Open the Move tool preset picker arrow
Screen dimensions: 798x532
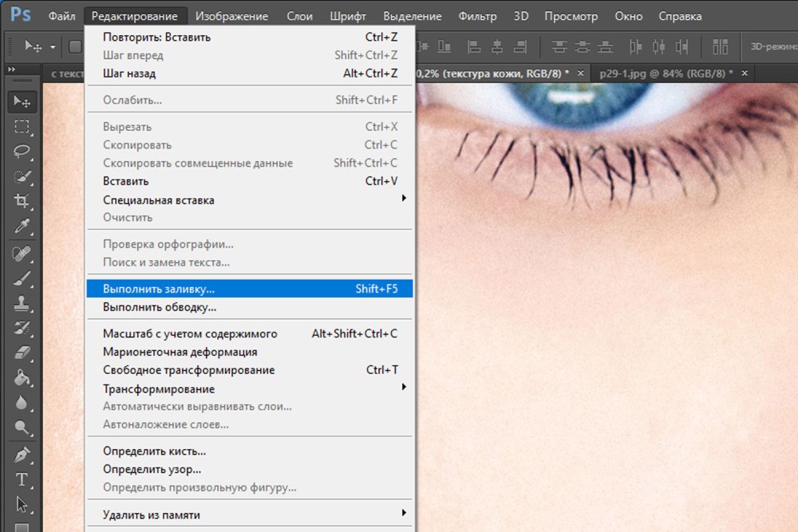click(x=53, y=47)
